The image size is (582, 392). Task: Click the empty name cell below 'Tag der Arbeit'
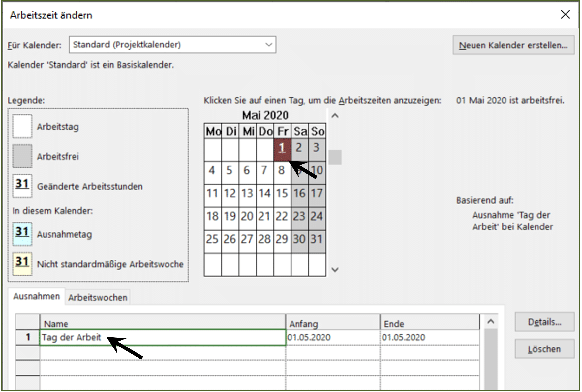(163, 353)
